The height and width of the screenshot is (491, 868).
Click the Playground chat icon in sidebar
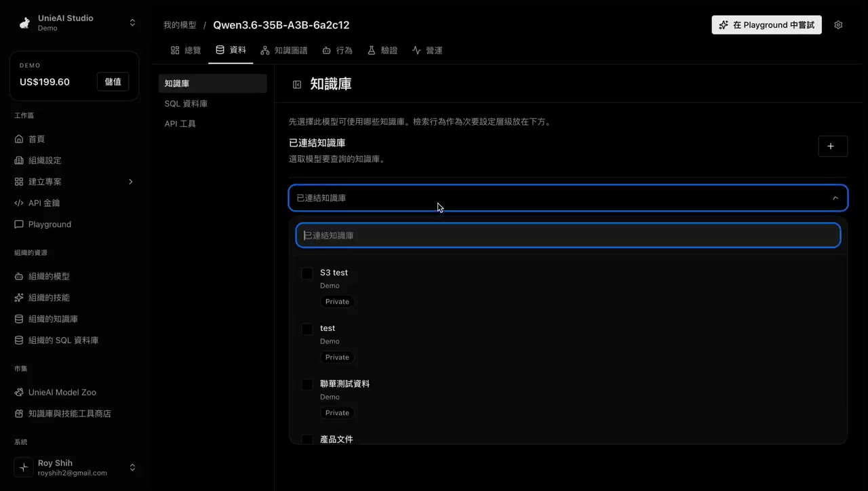(x=19, y=224)
